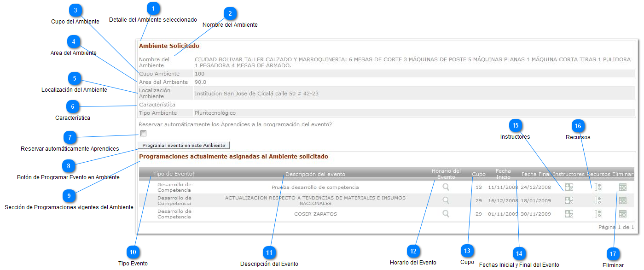The width and height of the screenshot is (644, 270).
Task: Open Recursos icon for ACTUALIZACION RESPECTO event
Action: pos(598,200)
